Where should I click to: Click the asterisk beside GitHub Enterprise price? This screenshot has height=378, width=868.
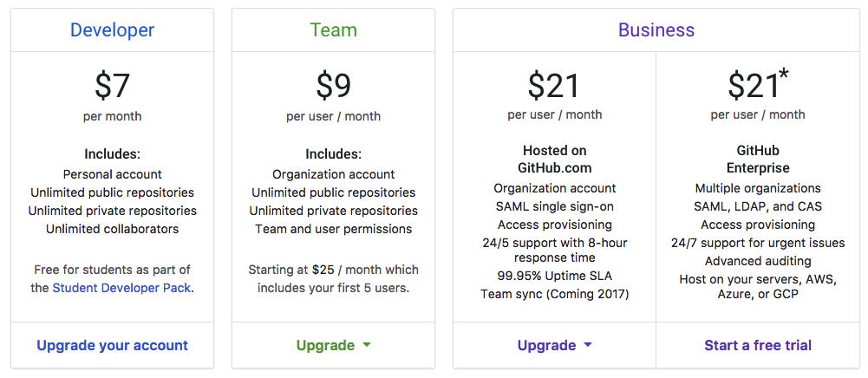(x=784, y=75)
